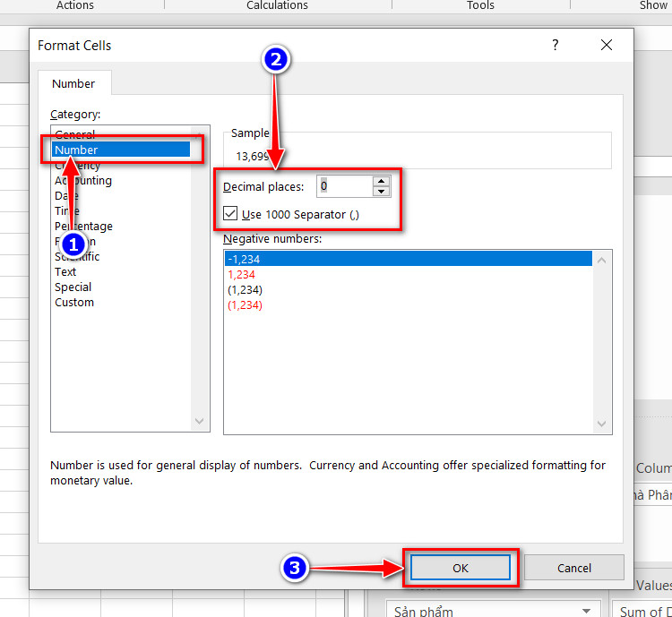Select Text in the Category list
The width and height of the screenshot is (672, 617).
click(x=65, y=271)
